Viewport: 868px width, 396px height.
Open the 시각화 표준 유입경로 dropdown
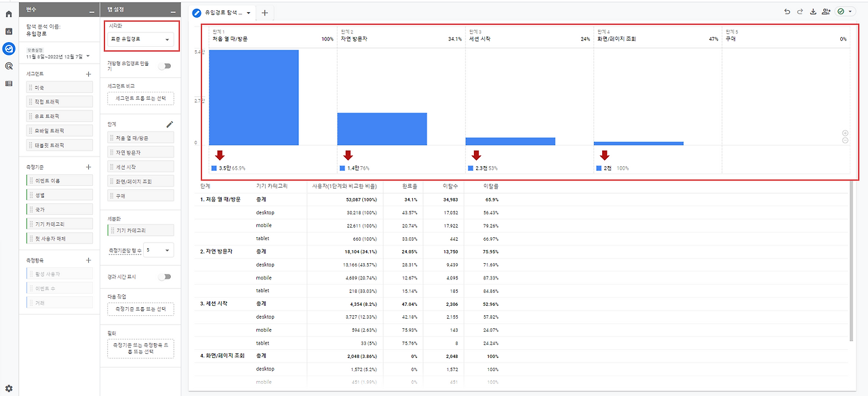tap(140, 39)
